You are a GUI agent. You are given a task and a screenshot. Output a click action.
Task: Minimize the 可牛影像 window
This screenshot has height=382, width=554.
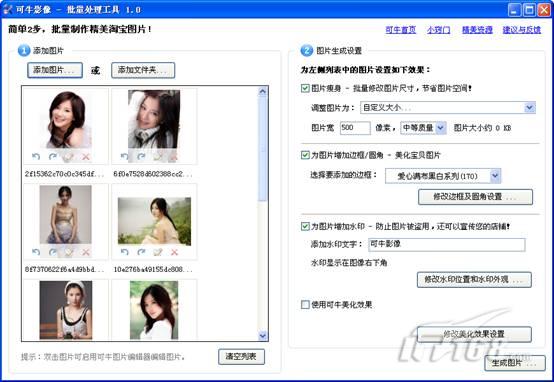[x=514, y=10]
